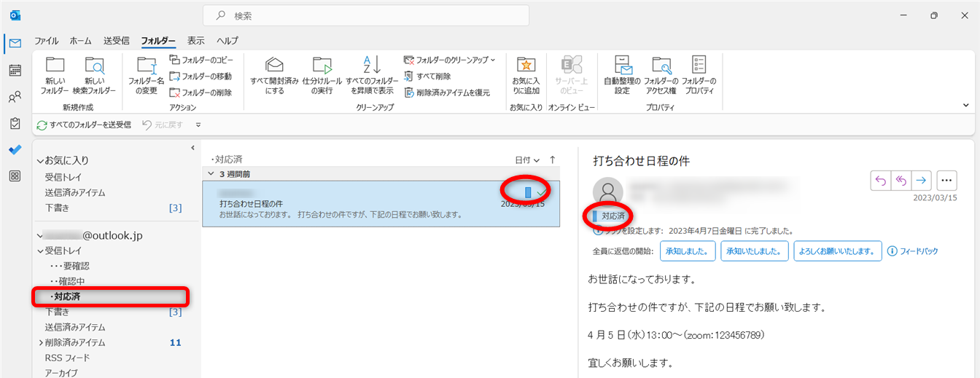
Task: Click the New Search Folder icon
Action: pos(94,66)
